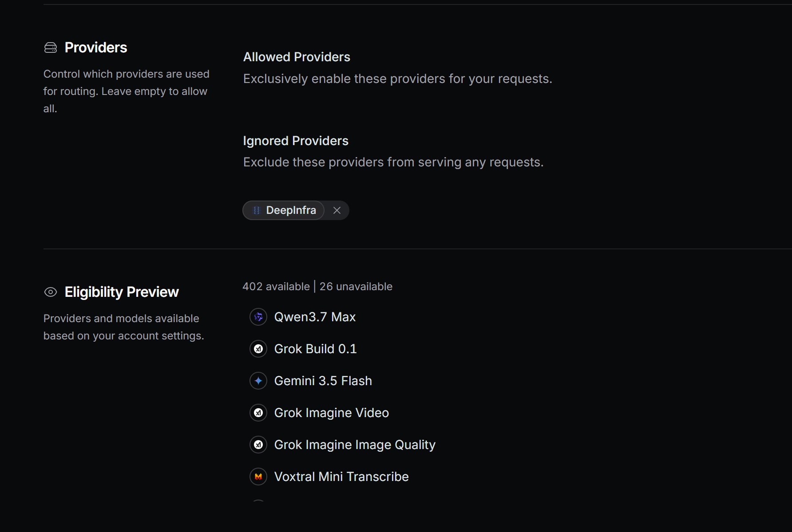Click the 26 unavailable count text
This screenshot has width=792, height=532.
[356, 287]
